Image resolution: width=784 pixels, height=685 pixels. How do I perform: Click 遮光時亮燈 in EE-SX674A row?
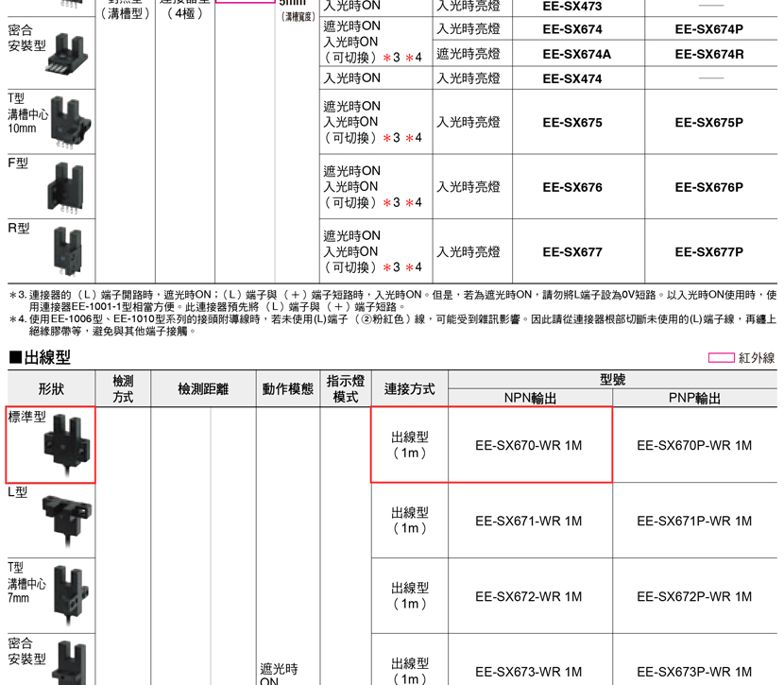point(469,54)
